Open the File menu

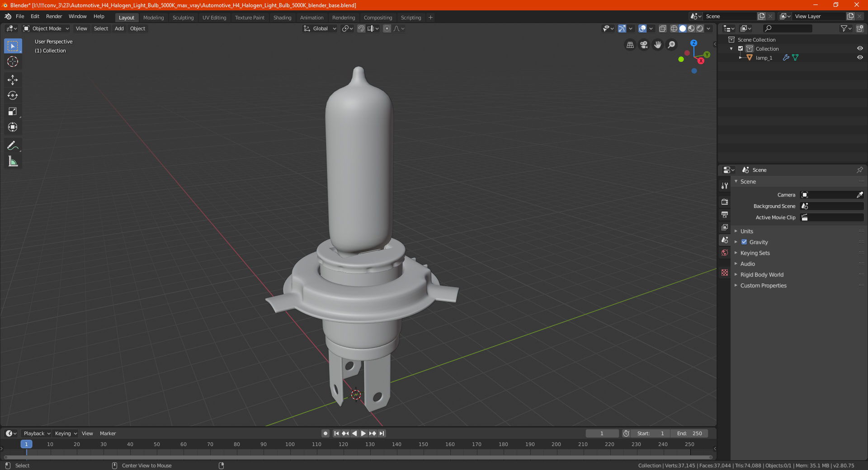coord(20,16)
